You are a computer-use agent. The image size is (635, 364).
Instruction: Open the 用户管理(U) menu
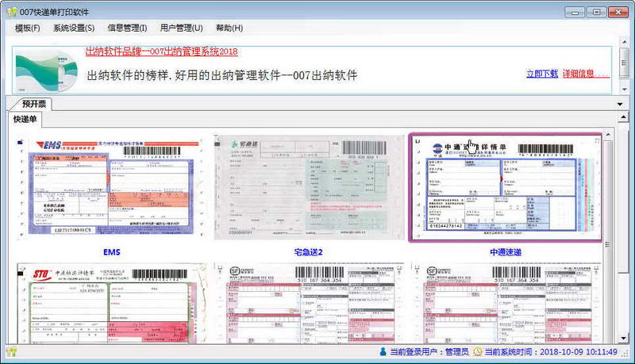[181, 28]
